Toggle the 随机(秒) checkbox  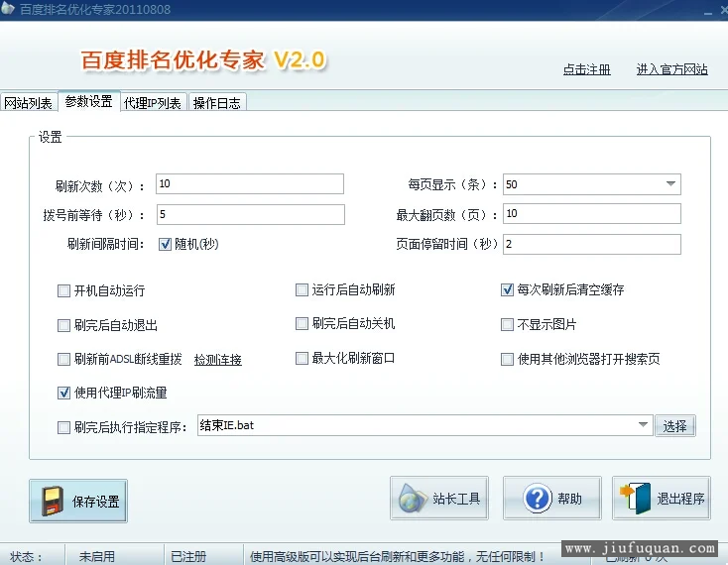(166, 244)
